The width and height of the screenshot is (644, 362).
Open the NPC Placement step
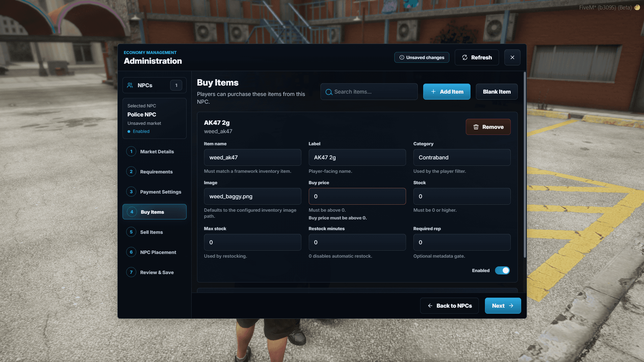click(x=154, y=252)
